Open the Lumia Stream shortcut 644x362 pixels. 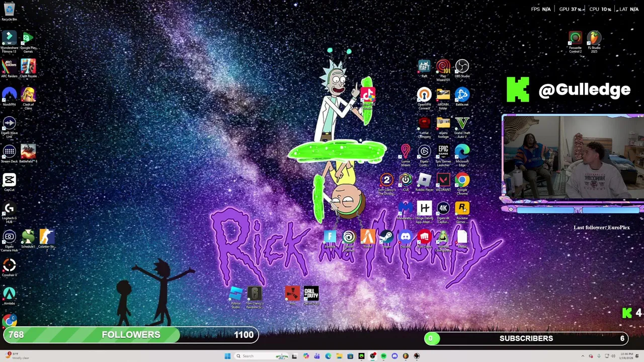(x=406, y=156)
